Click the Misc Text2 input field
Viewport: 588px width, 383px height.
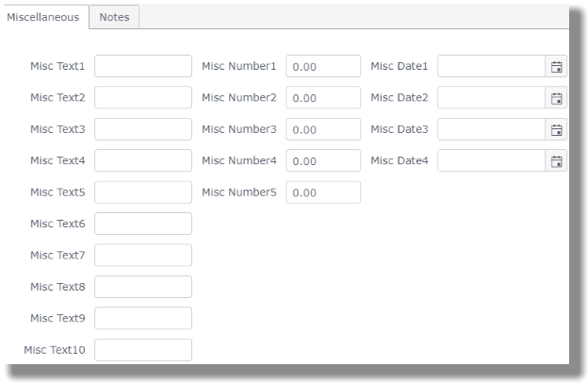143,97
